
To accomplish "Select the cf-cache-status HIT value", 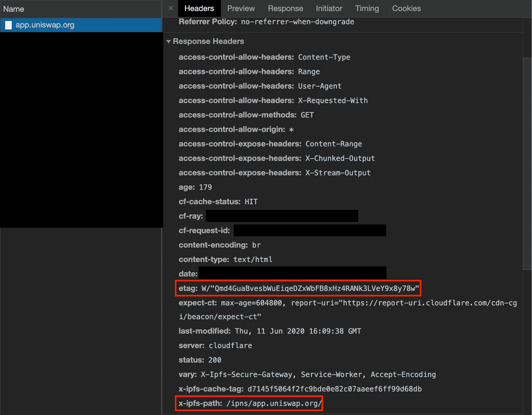I will pyautogui.click(x=251, y=202).
